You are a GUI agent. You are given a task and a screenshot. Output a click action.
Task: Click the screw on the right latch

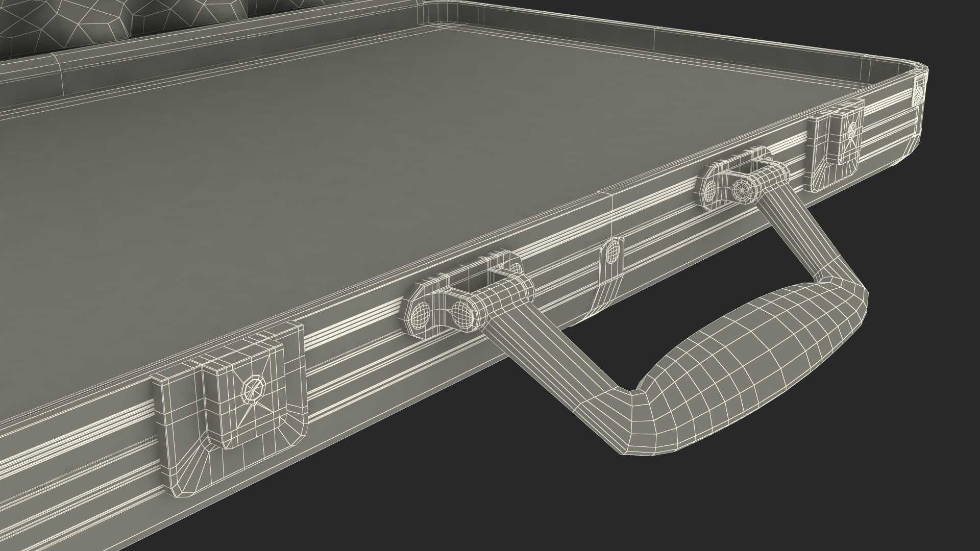852,131
